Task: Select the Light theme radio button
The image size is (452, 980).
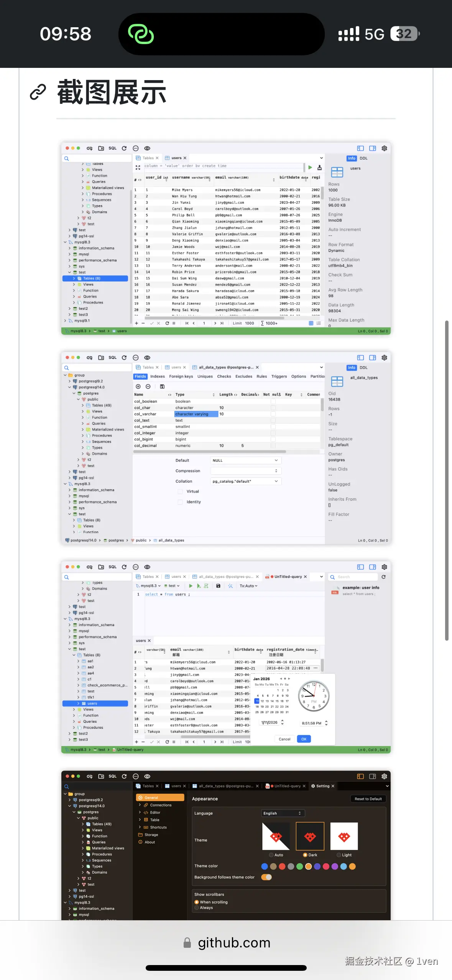Action: (x=339, y=855)
